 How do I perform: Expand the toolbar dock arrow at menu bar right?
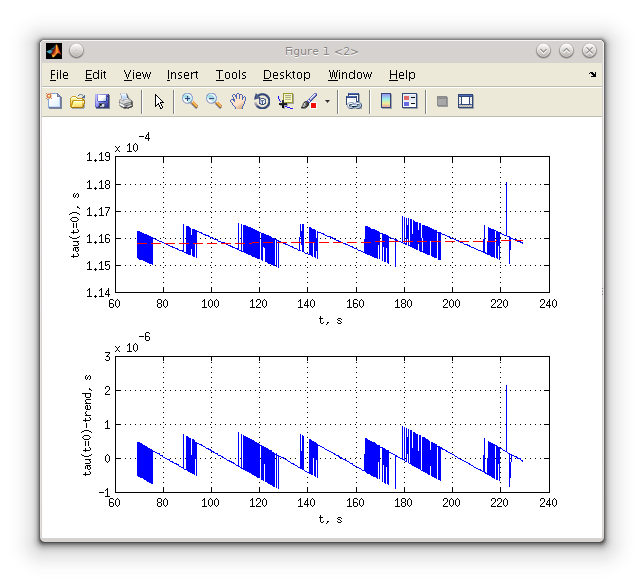click(592, 75)
